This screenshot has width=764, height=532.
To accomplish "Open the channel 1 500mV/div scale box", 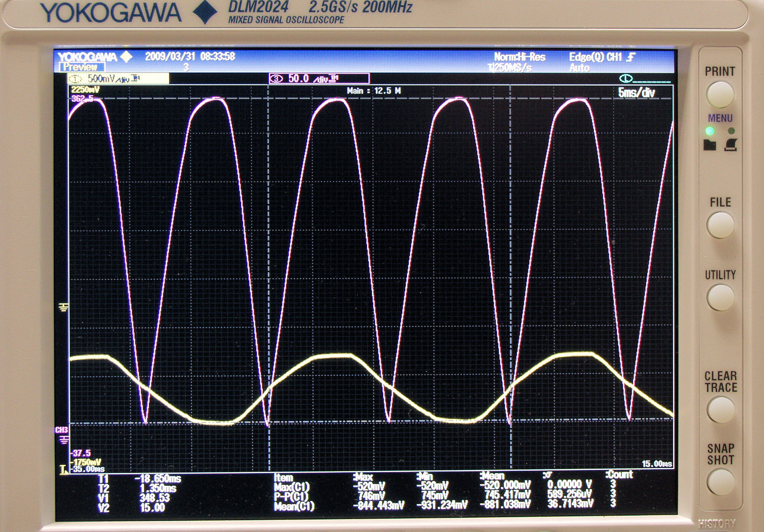I will [x=118, y=79].
